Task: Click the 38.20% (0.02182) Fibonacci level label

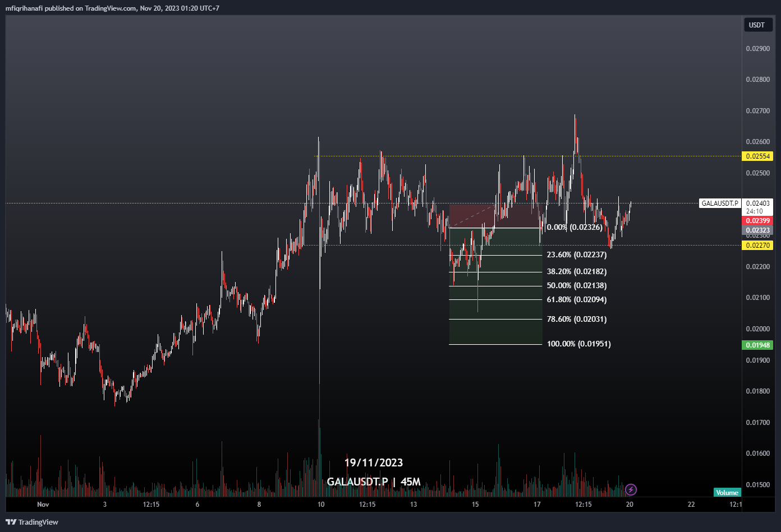Action: click(577, 271)
